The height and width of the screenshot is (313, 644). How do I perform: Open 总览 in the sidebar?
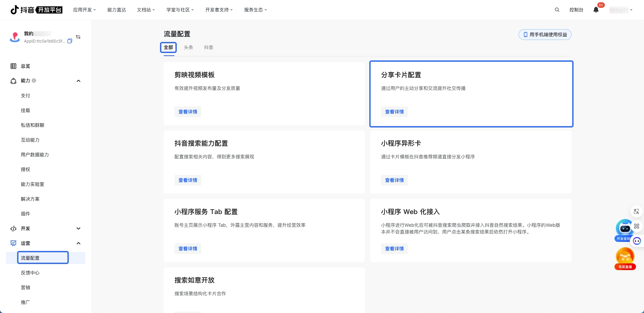click(25, 66)
